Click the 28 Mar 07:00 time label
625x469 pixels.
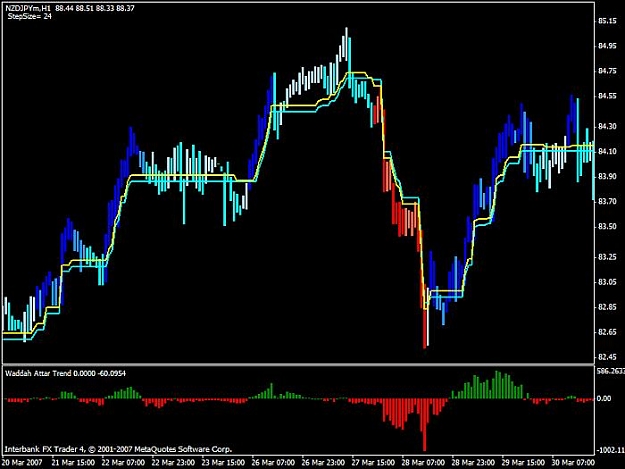click(x=423, y=463)
